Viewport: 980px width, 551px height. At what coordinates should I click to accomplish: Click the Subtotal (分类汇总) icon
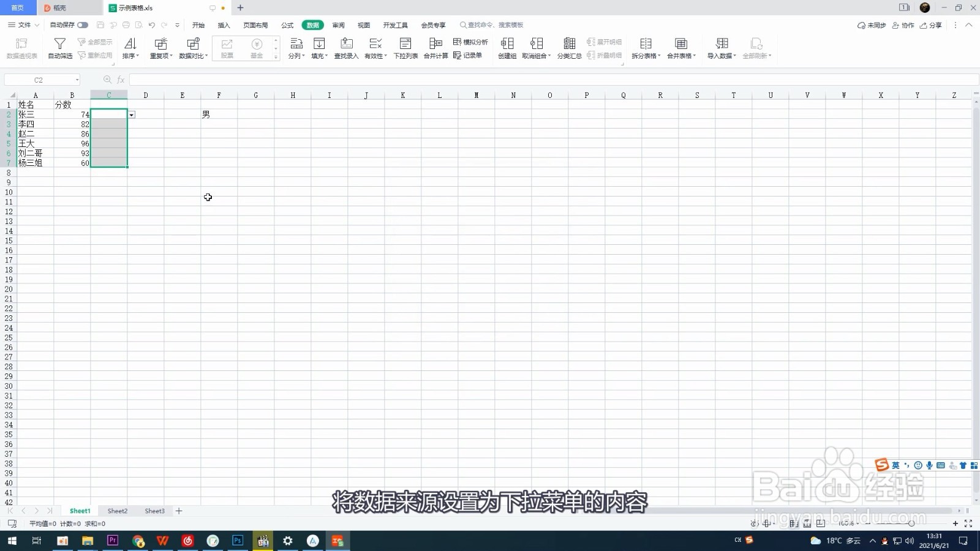tap(569, 43)
